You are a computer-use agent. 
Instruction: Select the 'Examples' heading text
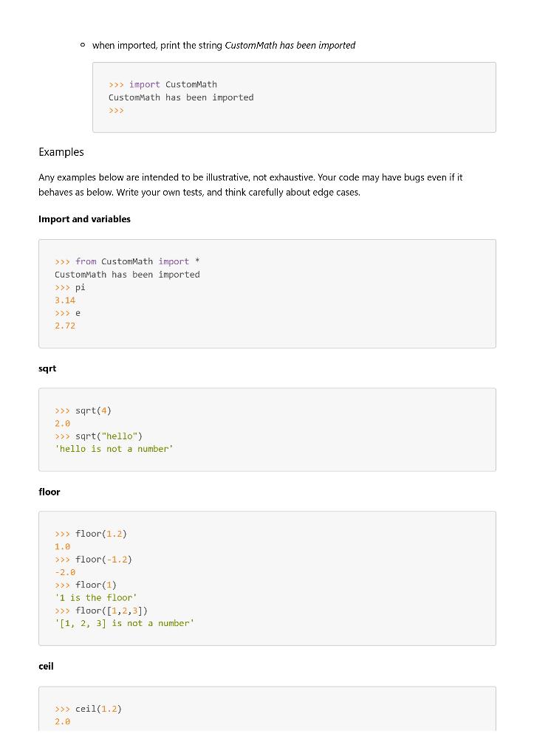pos(61,152)
